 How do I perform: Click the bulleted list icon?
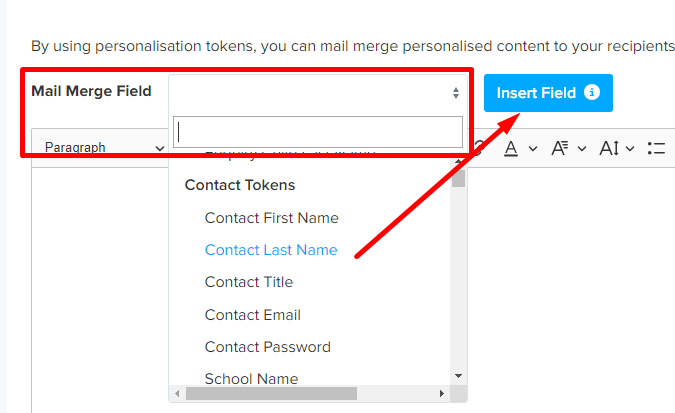(656, 149)
